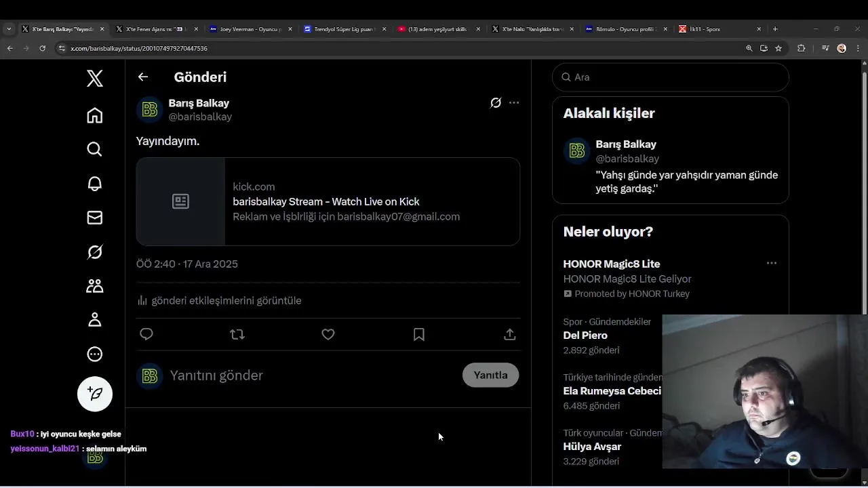This screenshot has height=488, width=868.
Task: Open the X home logo
Action: click(x=95, y=79)
